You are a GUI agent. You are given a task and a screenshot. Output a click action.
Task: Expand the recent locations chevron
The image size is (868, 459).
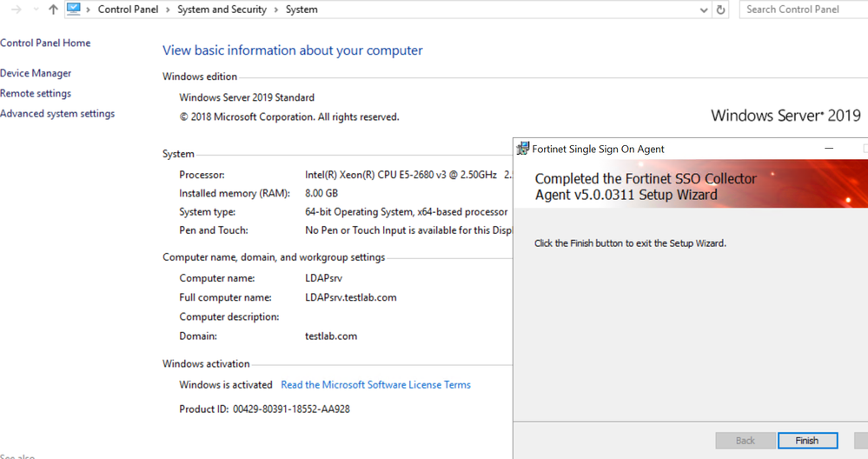coord(36,10)
